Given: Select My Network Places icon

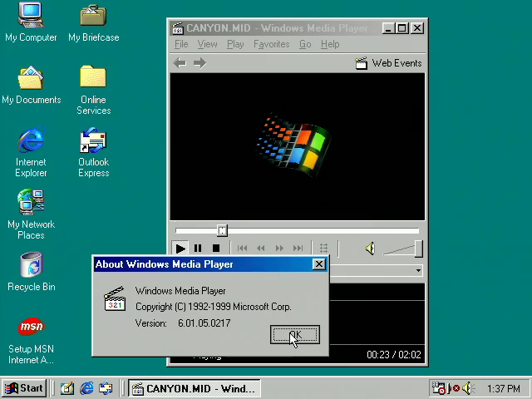Looking at the screenshot, I should (x=31, y=214).
